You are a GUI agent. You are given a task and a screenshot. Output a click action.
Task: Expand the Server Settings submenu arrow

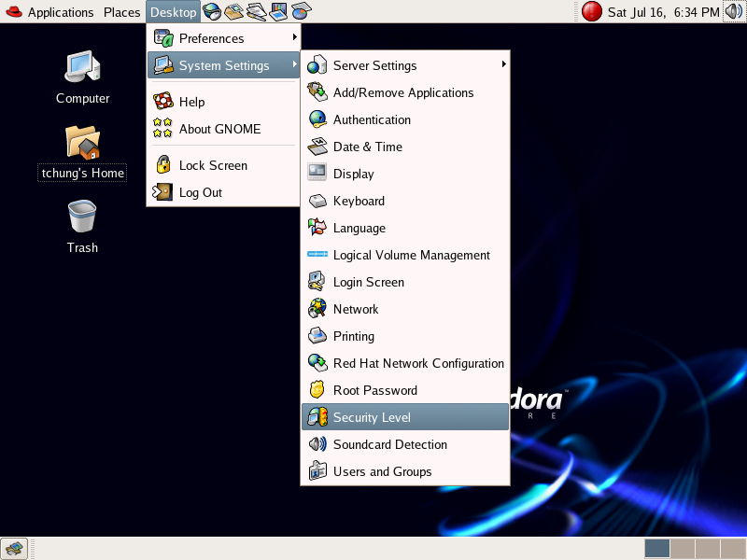(503, 64)
